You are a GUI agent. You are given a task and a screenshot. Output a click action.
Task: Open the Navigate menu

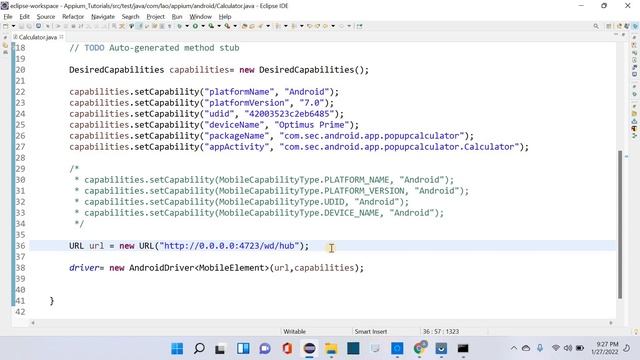103,17
